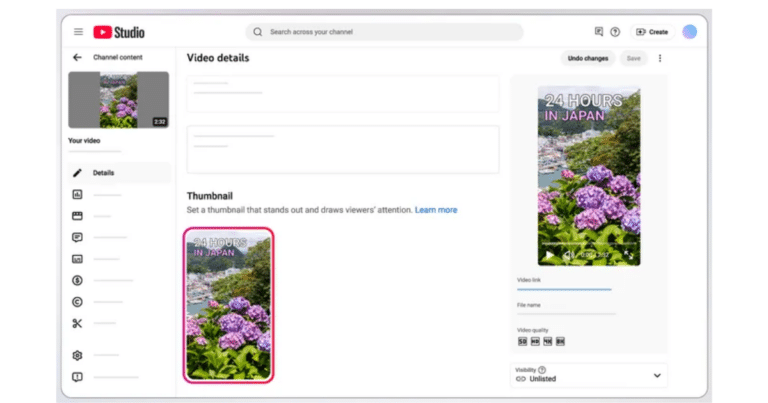Click the title text field
This screenshot has width=768, height=403.
(343, 94)
